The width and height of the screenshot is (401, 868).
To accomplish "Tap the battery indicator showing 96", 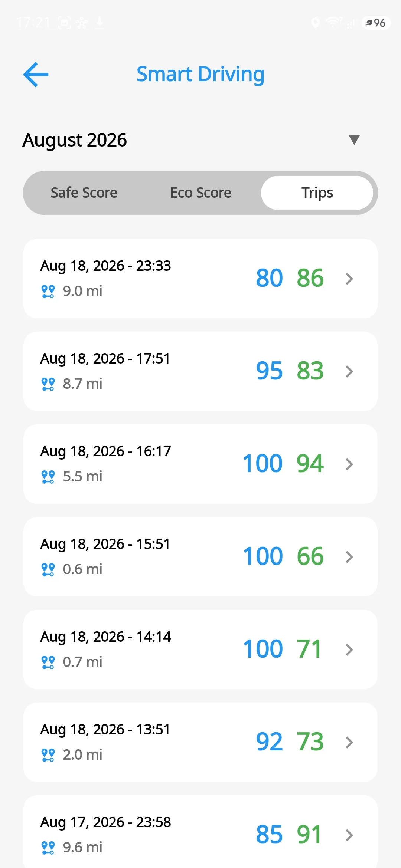I will [x=376, y=23].
